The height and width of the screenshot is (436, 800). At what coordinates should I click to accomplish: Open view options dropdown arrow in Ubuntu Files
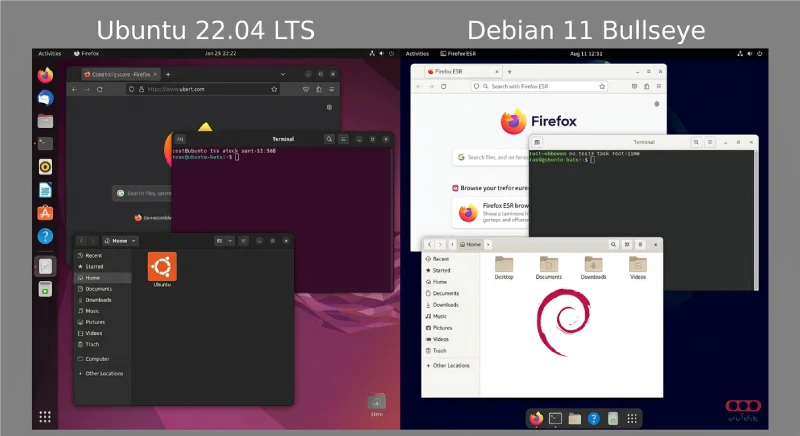[230, 241]
